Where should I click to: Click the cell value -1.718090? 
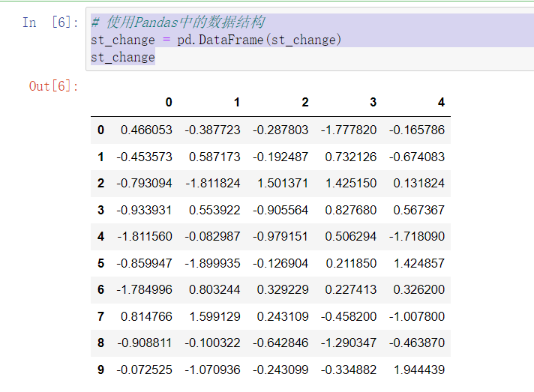tap(417, 237)
